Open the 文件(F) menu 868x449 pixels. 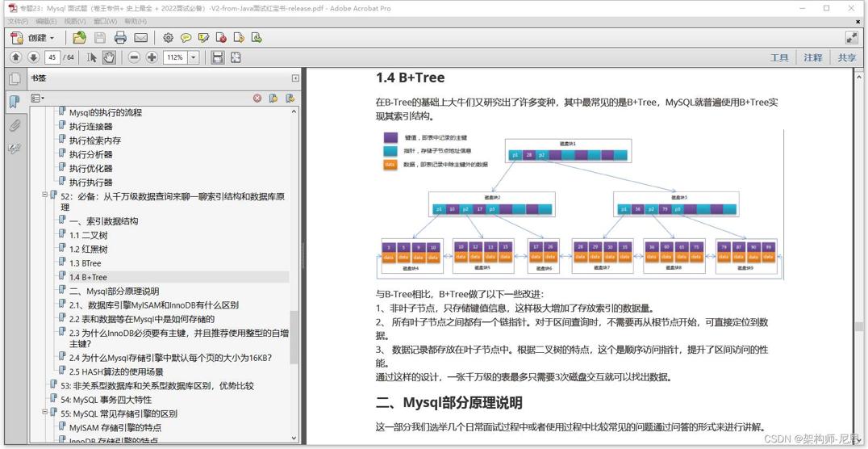(17, 21)
